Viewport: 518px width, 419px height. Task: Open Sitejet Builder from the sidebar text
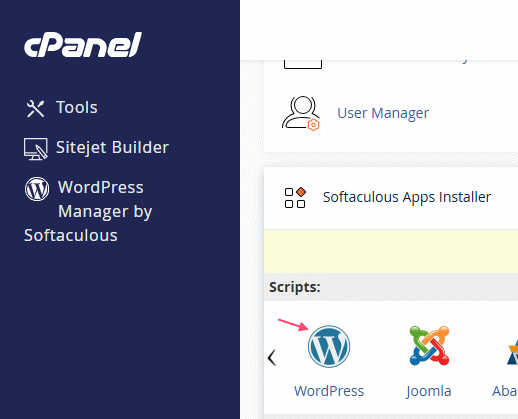112,147
